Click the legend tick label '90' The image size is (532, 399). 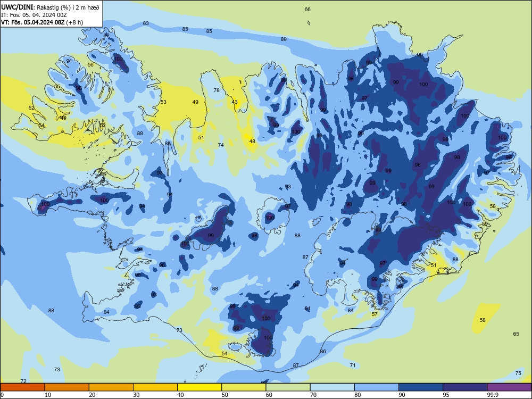[x=402, y=395]
